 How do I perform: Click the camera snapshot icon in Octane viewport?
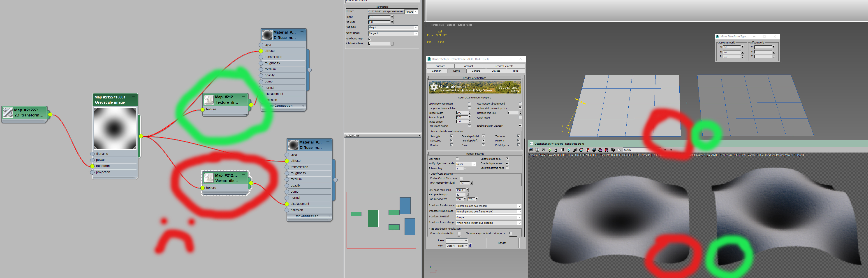613,150
